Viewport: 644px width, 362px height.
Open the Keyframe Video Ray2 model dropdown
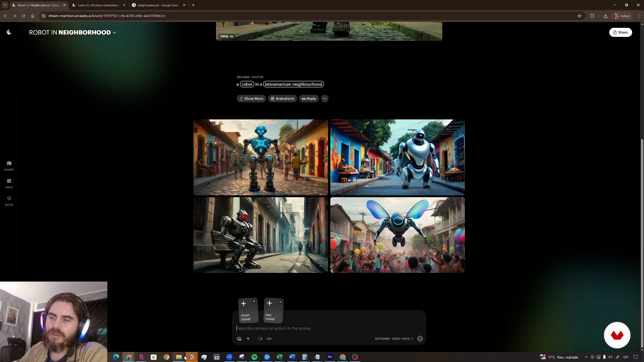click(394, 339)
